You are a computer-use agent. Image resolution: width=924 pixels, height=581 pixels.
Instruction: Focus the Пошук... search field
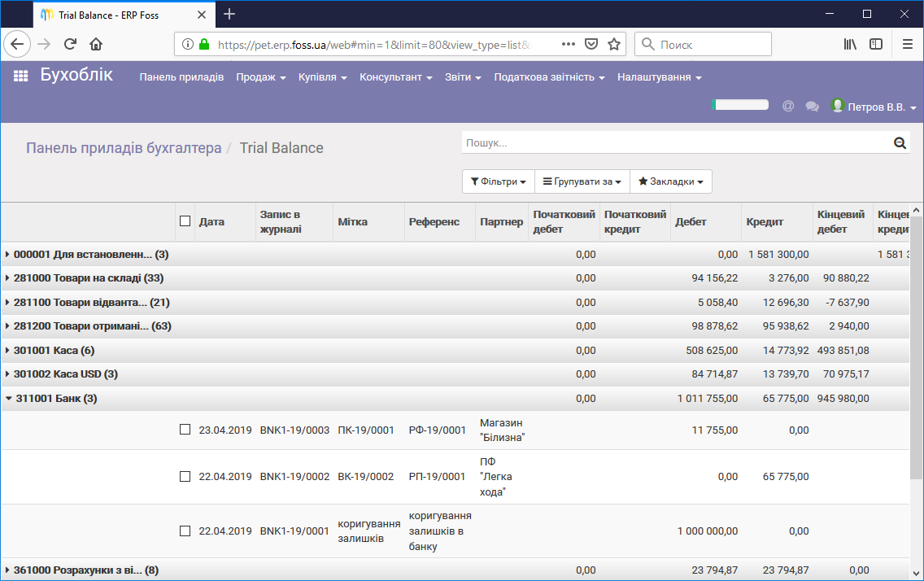(678, 142)
